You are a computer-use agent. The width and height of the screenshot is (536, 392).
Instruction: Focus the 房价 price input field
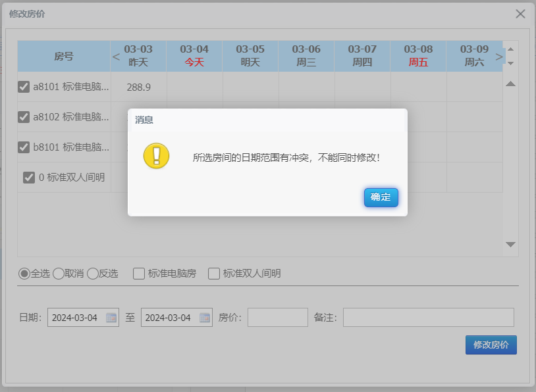[x=278, y=318]
